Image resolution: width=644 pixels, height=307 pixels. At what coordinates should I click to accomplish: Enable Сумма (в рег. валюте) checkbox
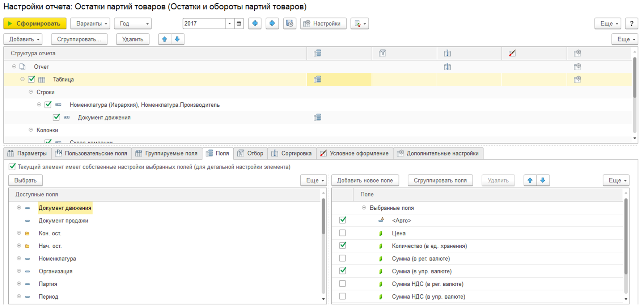pyautogui.click(x=342, y=258)
